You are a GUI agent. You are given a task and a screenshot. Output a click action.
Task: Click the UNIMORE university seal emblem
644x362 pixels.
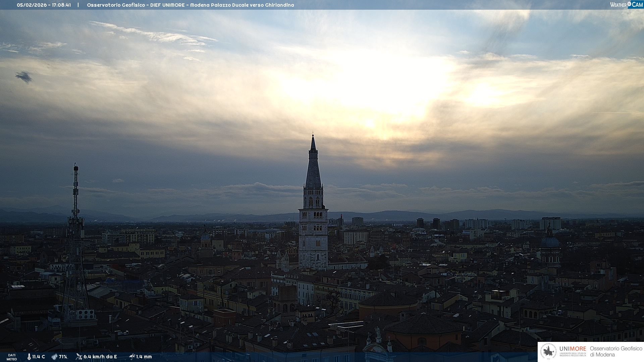[549, 351]
